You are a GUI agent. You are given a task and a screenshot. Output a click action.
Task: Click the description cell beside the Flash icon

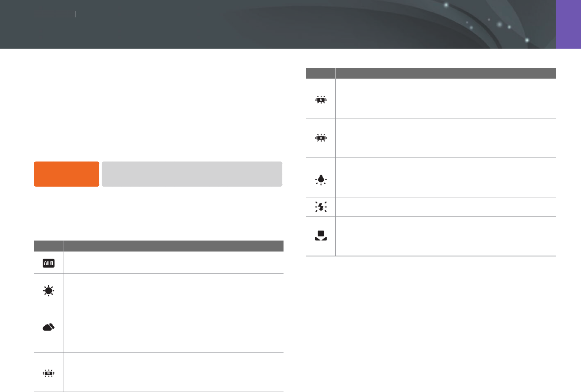(445, 207)
